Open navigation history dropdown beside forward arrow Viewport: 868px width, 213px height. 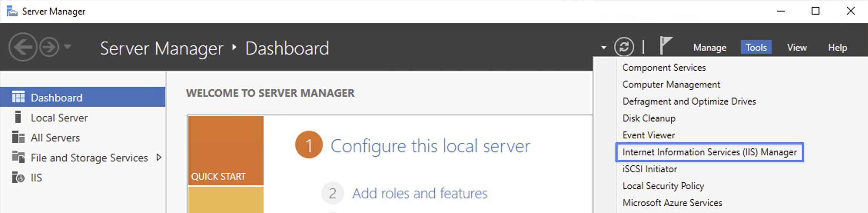click(68, 47)
